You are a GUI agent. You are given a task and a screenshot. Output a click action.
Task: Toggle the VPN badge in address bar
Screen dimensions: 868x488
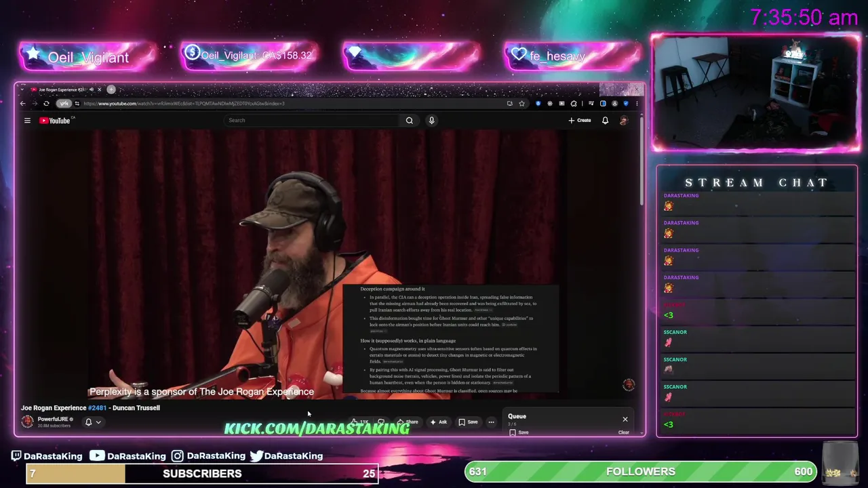coord(64,104)
